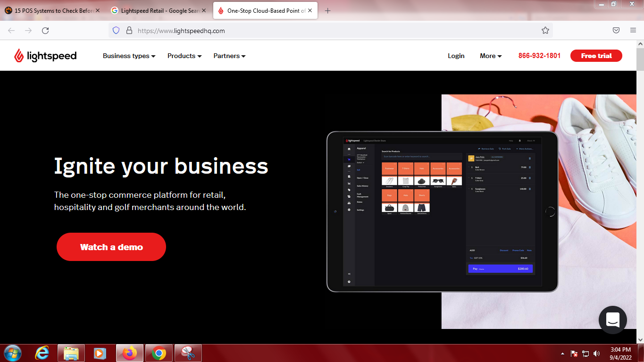Click the page scrollbar down arrow
The height and width of the screenshot is (362, 644).
coord(640,339)
